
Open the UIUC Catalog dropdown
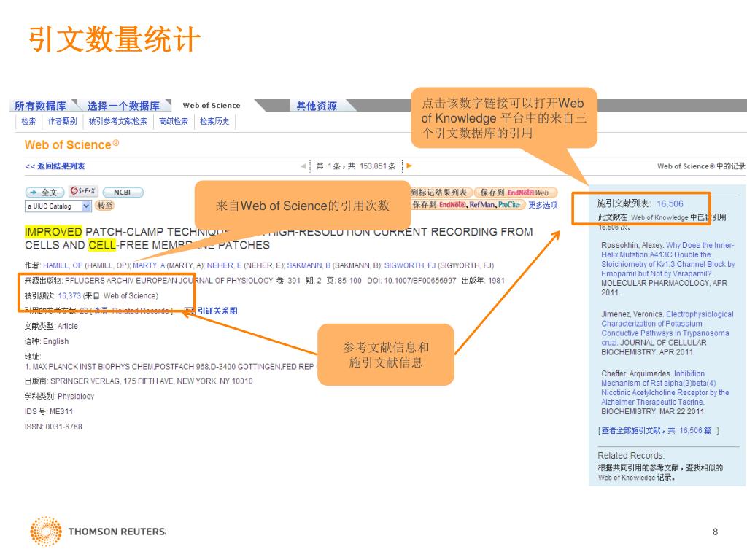tap(58, 206)
